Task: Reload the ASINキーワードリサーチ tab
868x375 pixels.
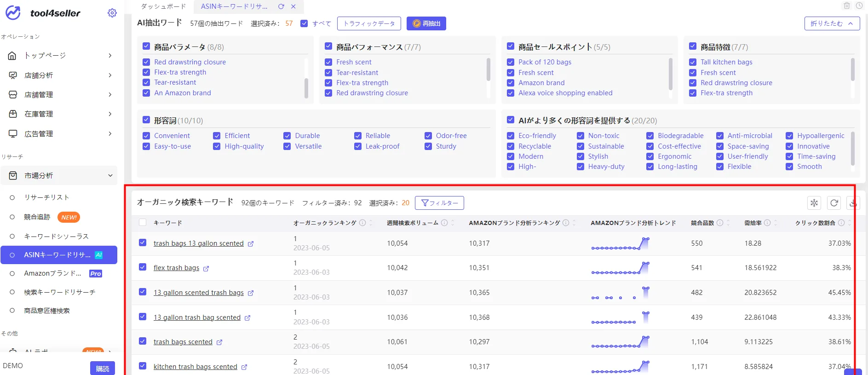Action: coord(281,6)
